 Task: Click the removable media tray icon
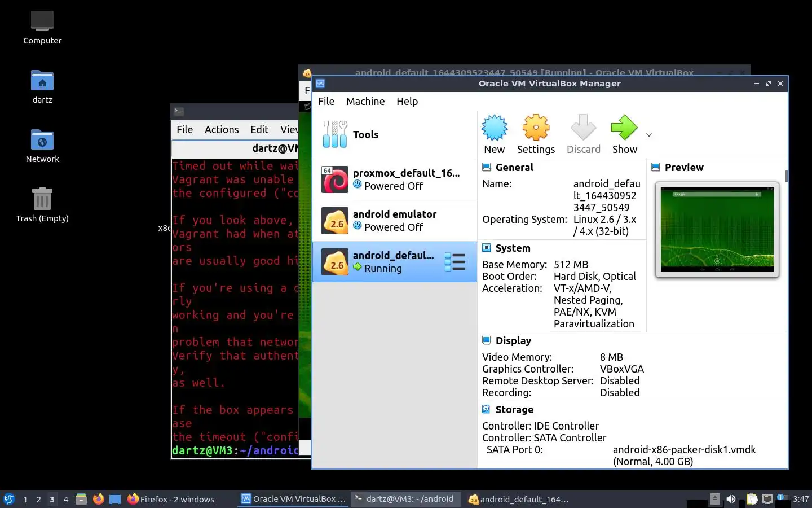(714, 499)
